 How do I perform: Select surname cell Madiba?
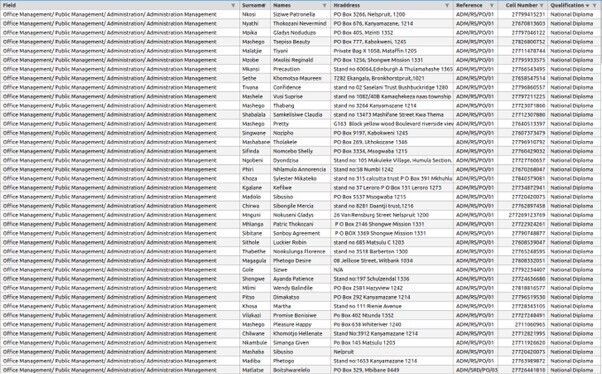(x=255, y=361)
